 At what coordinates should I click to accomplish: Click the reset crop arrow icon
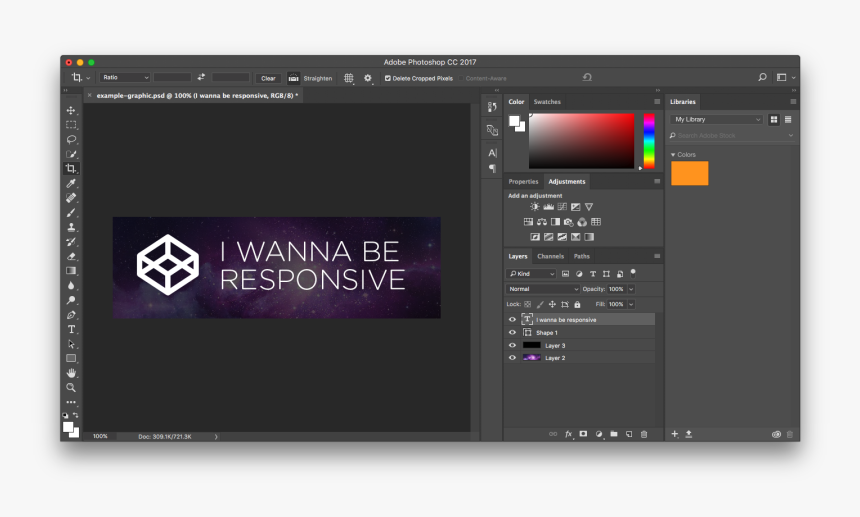click(587, 77)
